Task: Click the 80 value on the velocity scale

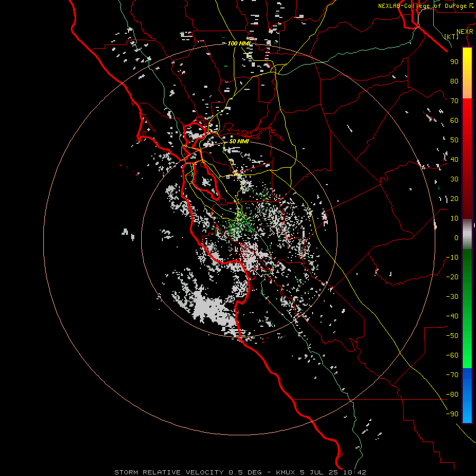Action: [x=454, y=81]
